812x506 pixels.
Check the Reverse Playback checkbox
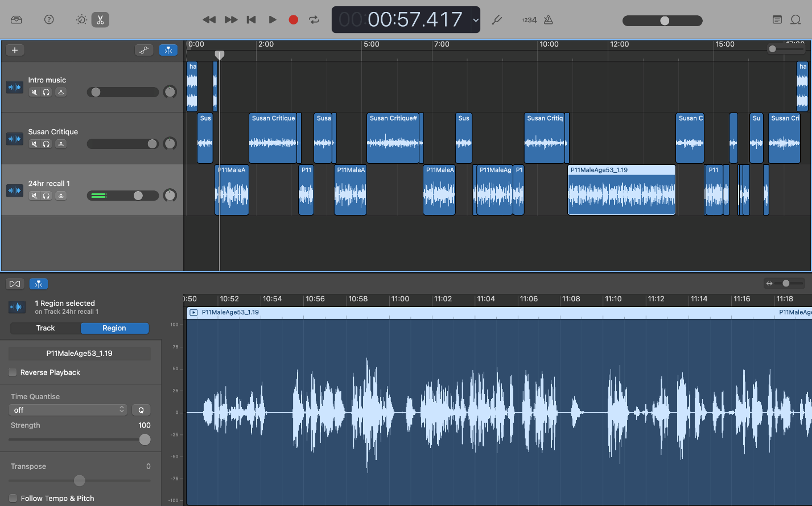click(x=13, y=372)
